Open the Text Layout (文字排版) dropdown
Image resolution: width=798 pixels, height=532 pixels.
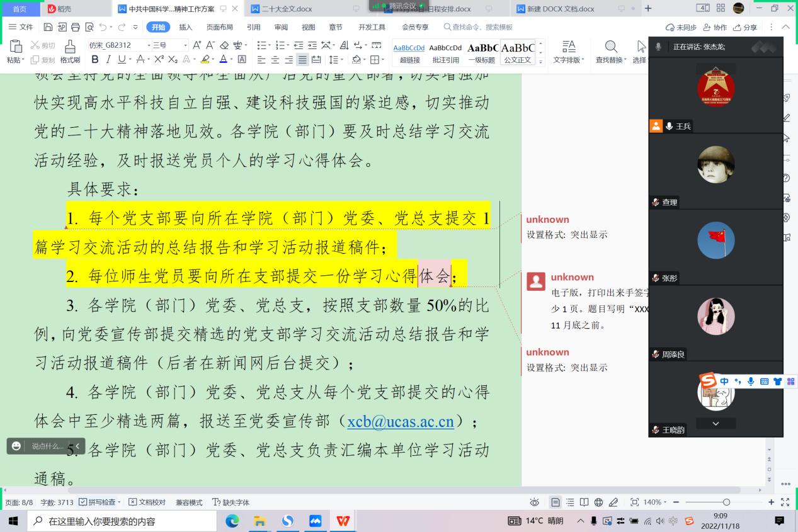[x=569, y=52]
